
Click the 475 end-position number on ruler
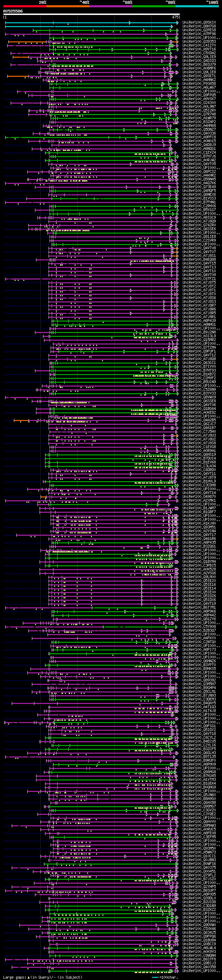175,17
